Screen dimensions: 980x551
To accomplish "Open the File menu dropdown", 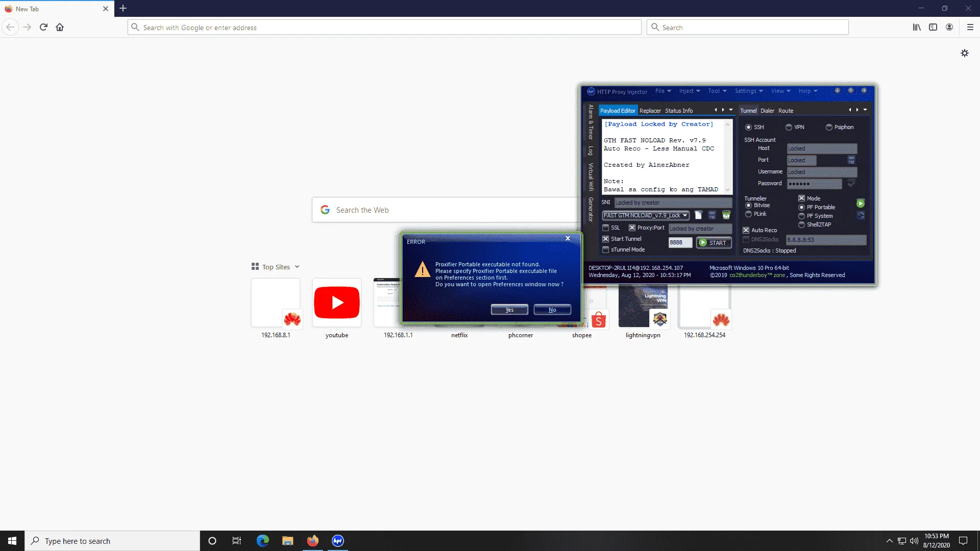I will coord(663,91).
